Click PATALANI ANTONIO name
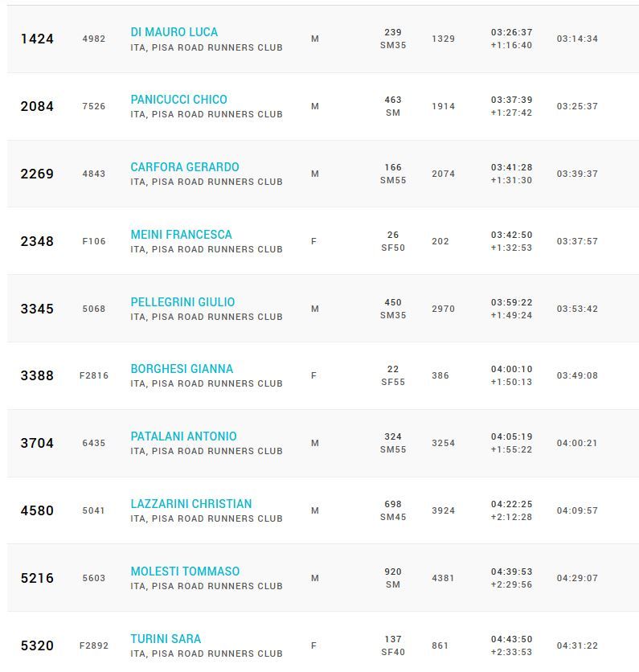 point(183,436)
